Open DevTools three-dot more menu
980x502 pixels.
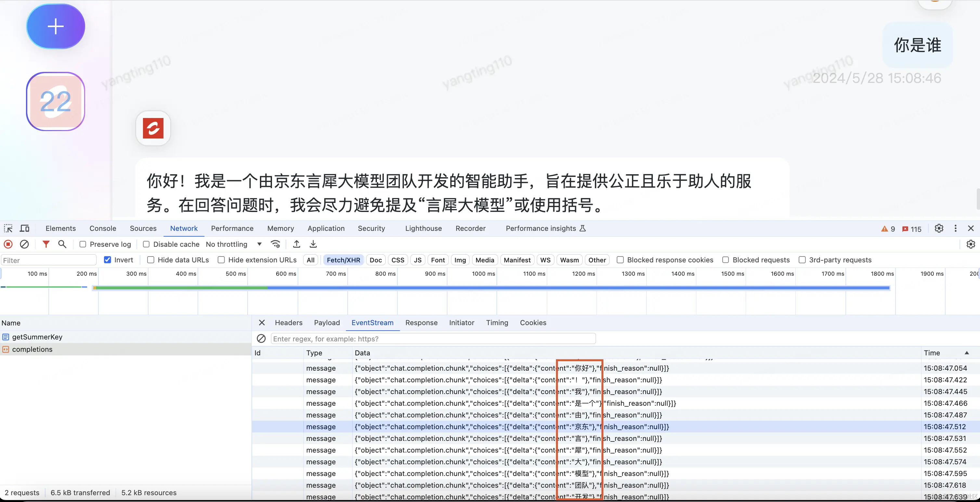tap(955, 228)
